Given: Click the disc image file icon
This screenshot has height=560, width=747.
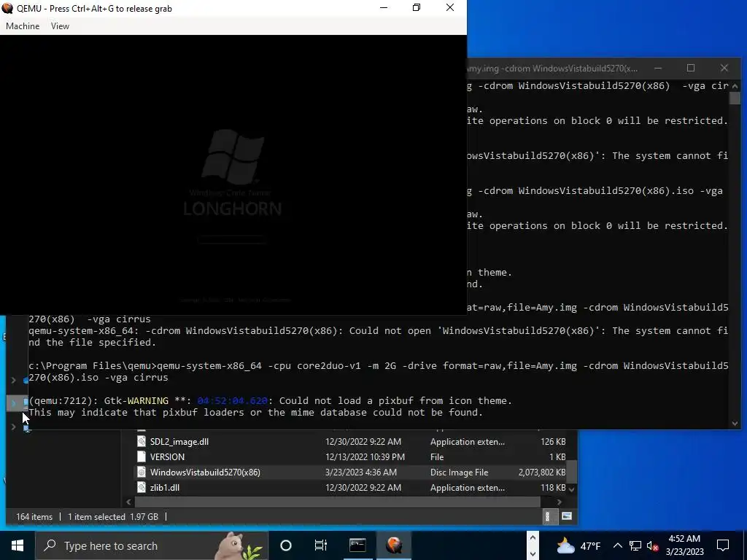Looking at the screenshot, I should (x=142, y=472).
